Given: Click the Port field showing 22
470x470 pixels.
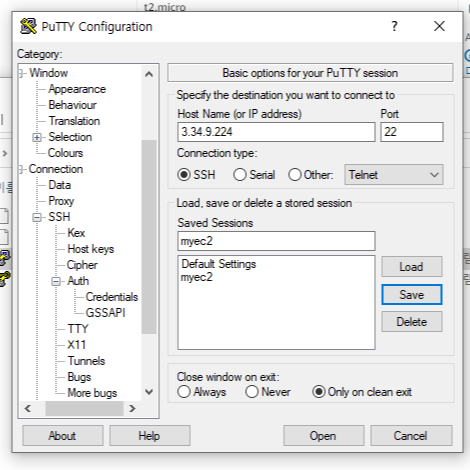Looking at the screenshot, I should coord(412,132).
